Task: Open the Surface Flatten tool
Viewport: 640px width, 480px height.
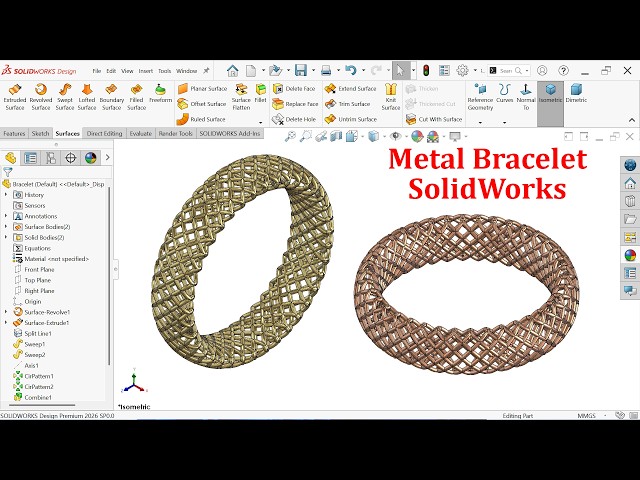Action: click(241, 97)
